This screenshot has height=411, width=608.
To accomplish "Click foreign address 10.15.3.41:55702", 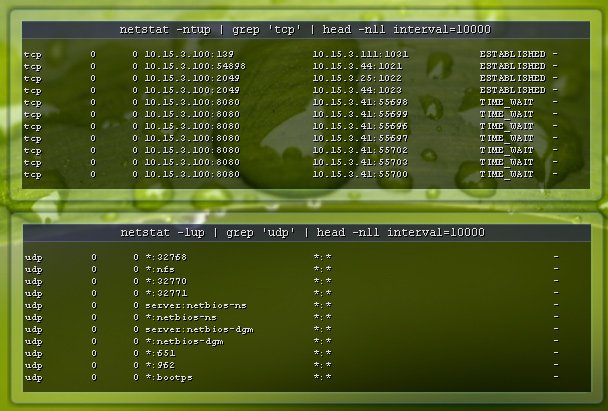I will [x=360, y=150].
